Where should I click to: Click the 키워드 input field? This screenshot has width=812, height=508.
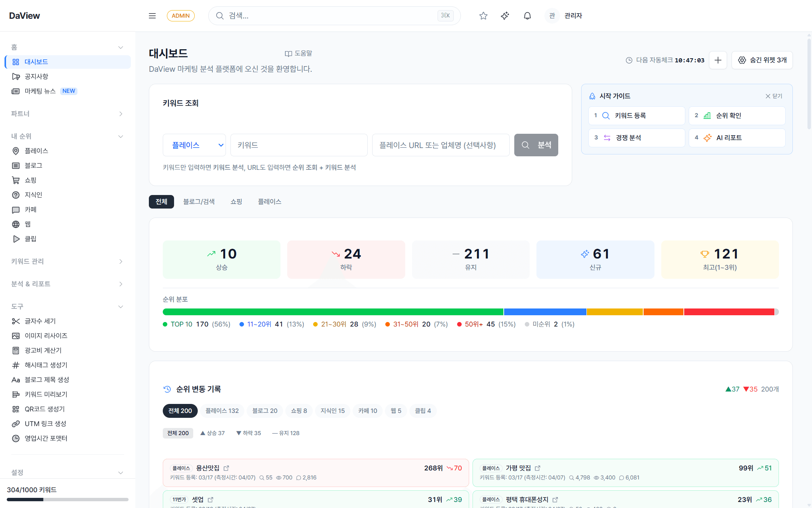[298, 145]
